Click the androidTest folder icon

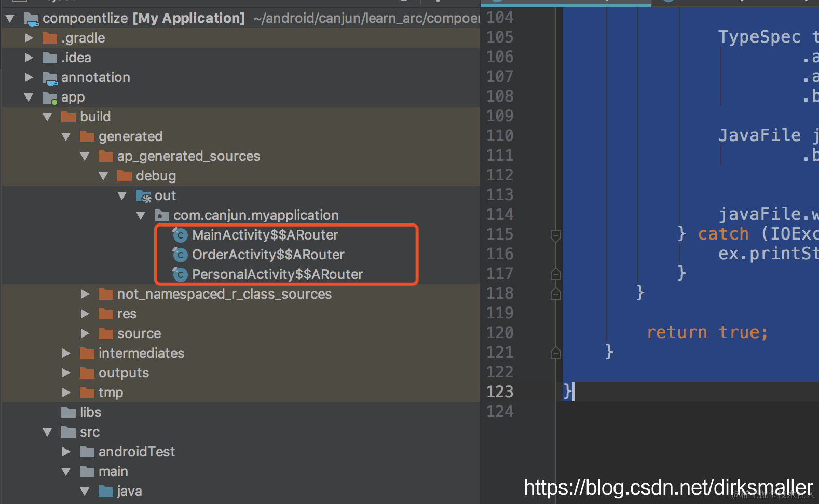[x=87, y=452]
